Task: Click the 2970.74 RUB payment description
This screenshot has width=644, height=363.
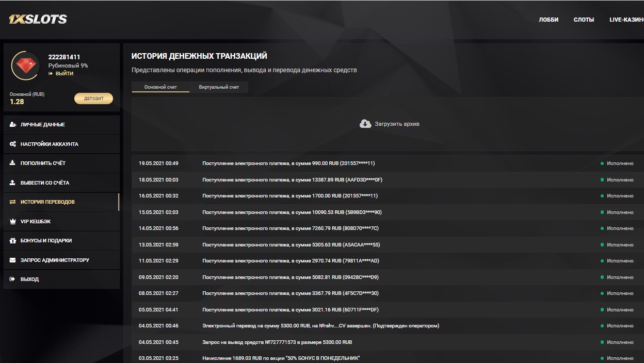Action: pos(291,261)
